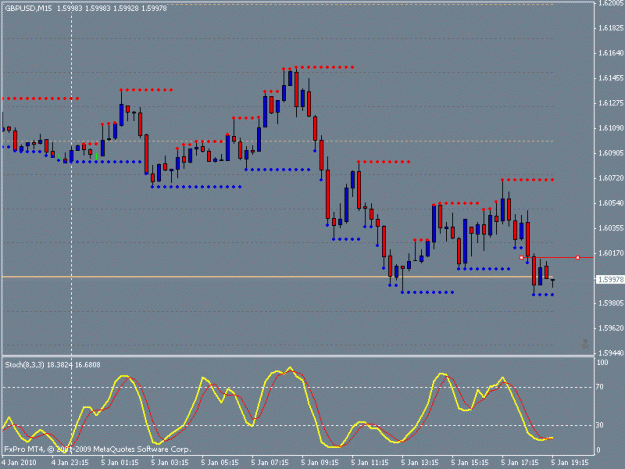Click the 5 Jan 03:15 time label

pyautogui.click(x=170, y=463)
